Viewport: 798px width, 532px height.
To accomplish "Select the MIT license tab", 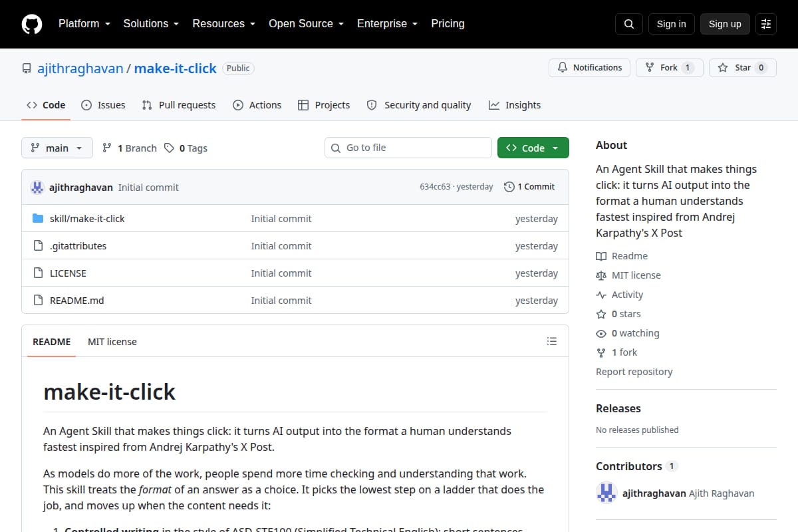I will 112,341.
